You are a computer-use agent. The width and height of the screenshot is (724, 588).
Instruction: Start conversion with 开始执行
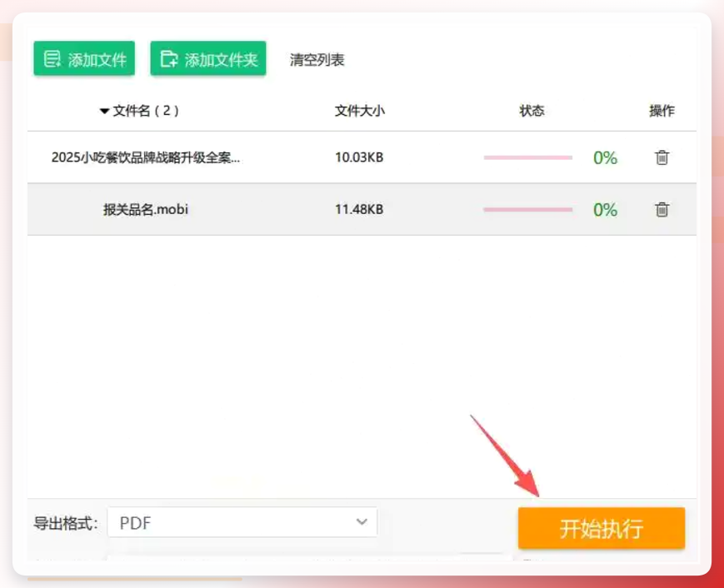coord(602,529)
